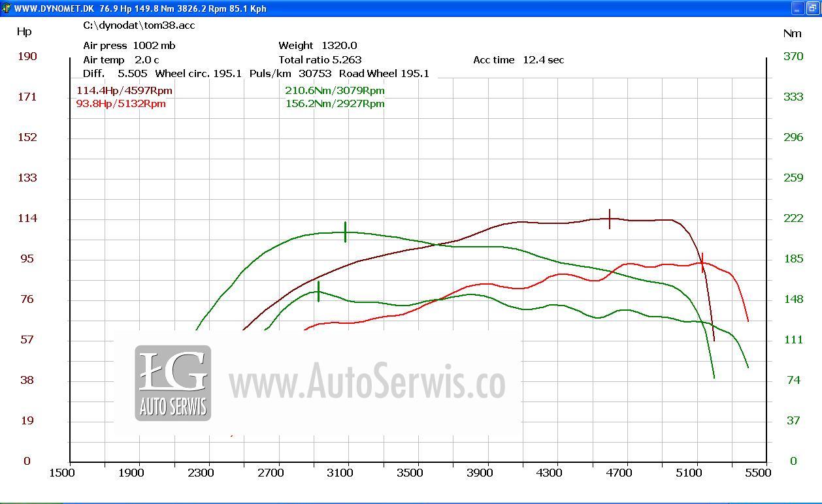
Task: Click the Total ratio 5.263 text
Action: [320, 60]
